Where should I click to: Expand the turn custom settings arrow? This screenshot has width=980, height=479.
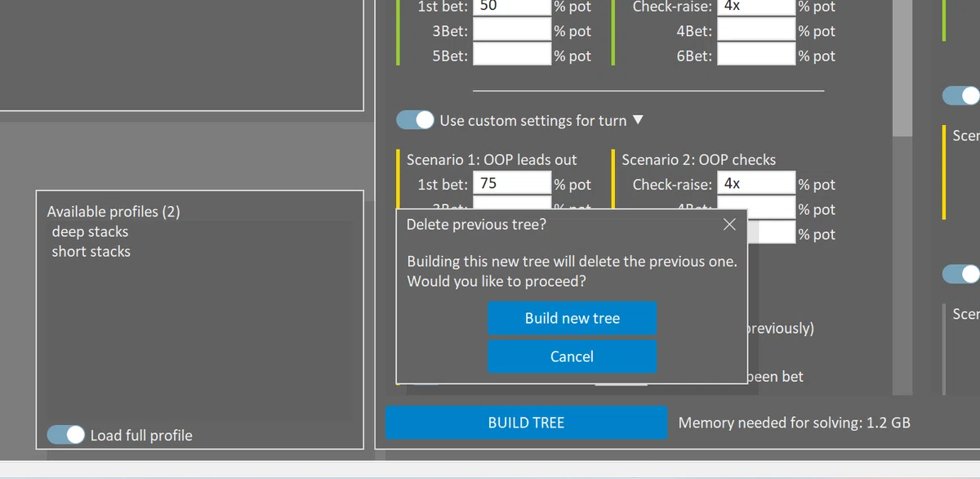[639, 120]
